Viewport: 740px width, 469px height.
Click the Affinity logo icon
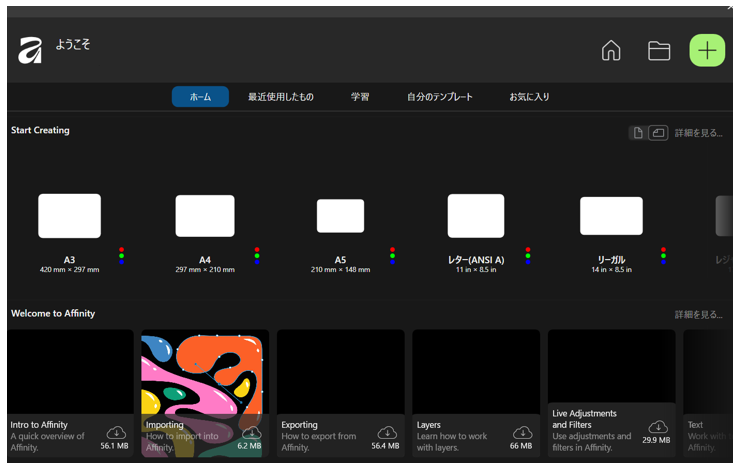click(30, 50)
